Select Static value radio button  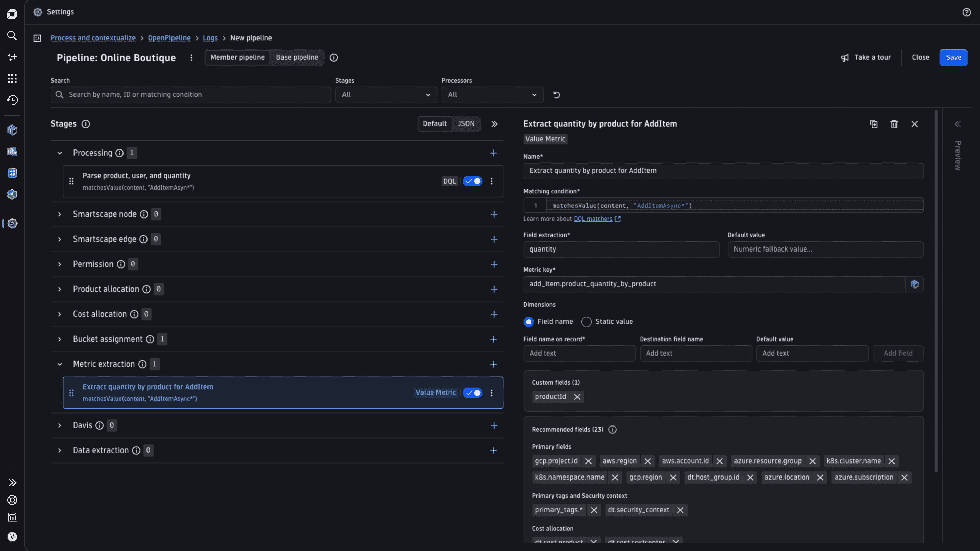tap(586, 322)
